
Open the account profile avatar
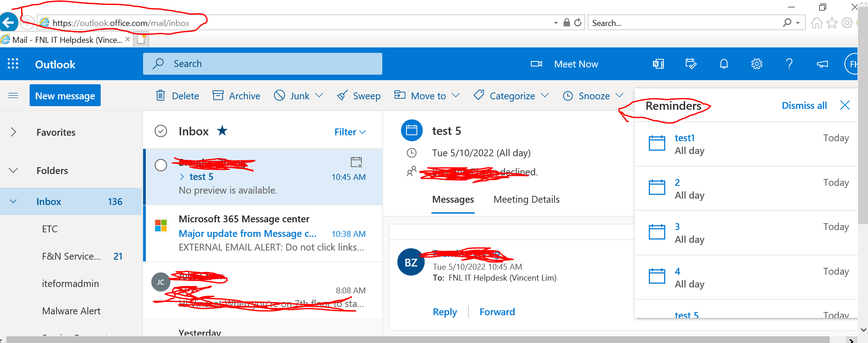coord(851,64)
